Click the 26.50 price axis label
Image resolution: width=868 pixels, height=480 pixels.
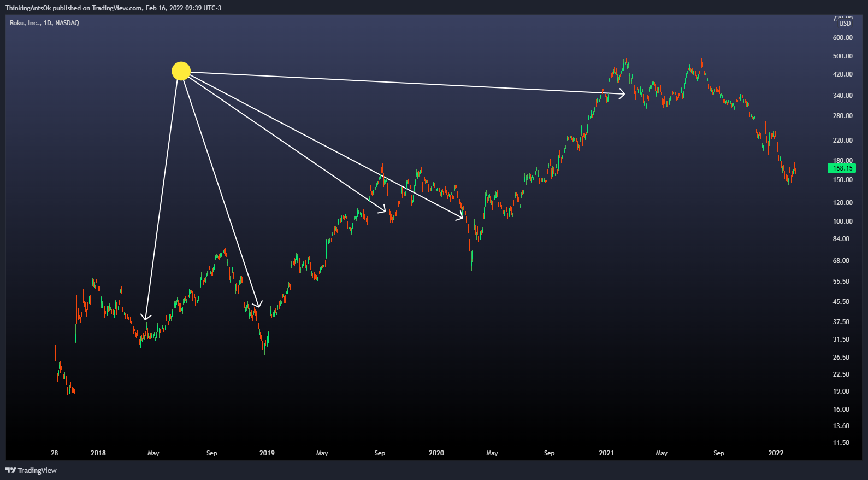tap(841, 358)
